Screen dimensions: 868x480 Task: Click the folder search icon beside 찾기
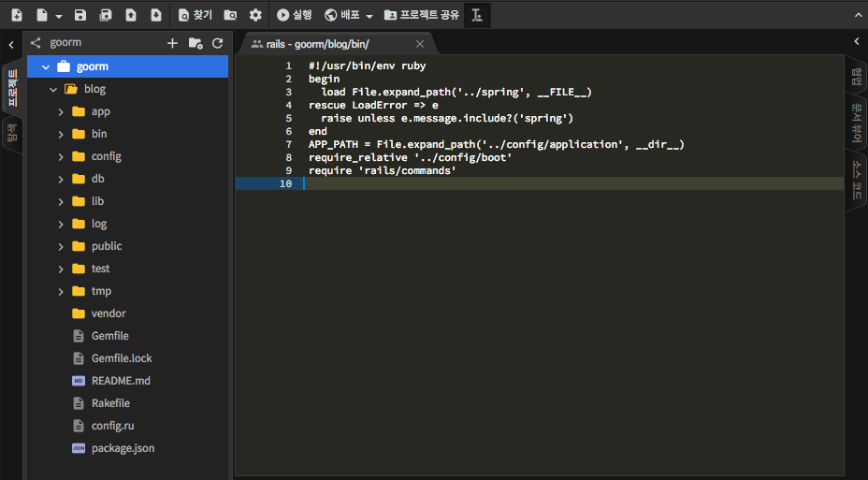pyautogui.click(x=230, y=15)
